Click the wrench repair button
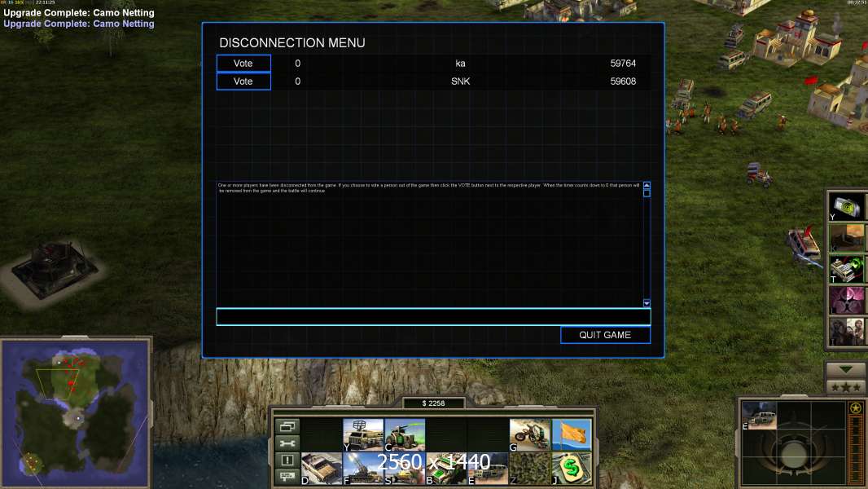 (287, 443)
